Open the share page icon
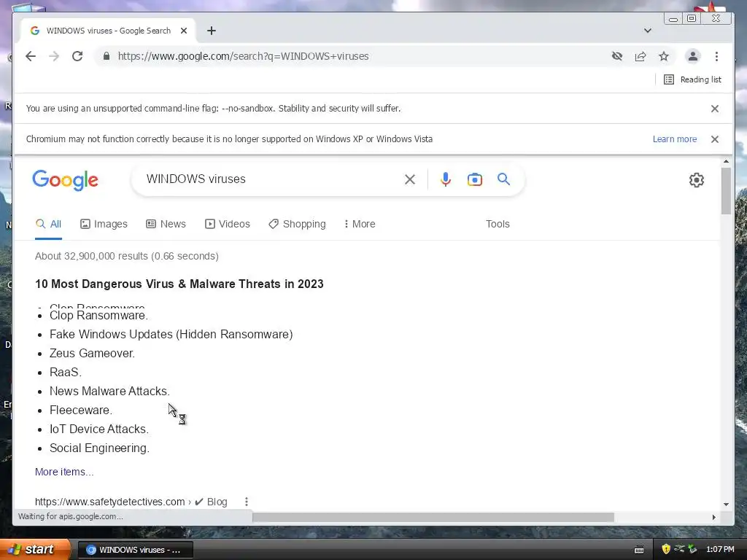The height and width of the screenshot is (560, 747). pos(640,56)
